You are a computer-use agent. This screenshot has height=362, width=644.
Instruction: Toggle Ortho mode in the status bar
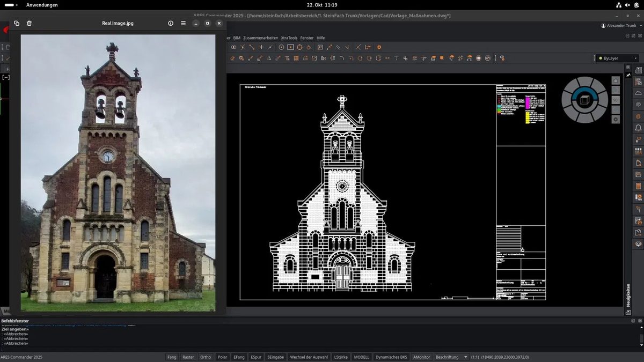[x=206, y=357]
